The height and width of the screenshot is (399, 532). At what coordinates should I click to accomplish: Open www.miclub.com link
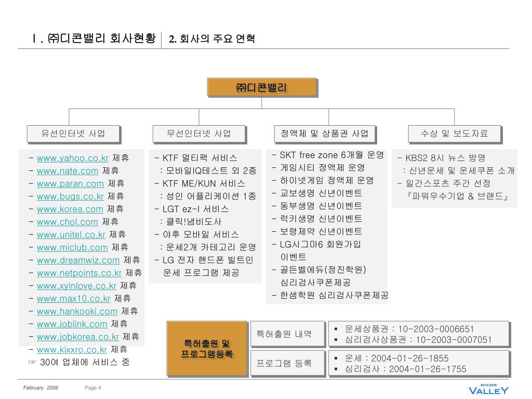click(x=72, y=248)
